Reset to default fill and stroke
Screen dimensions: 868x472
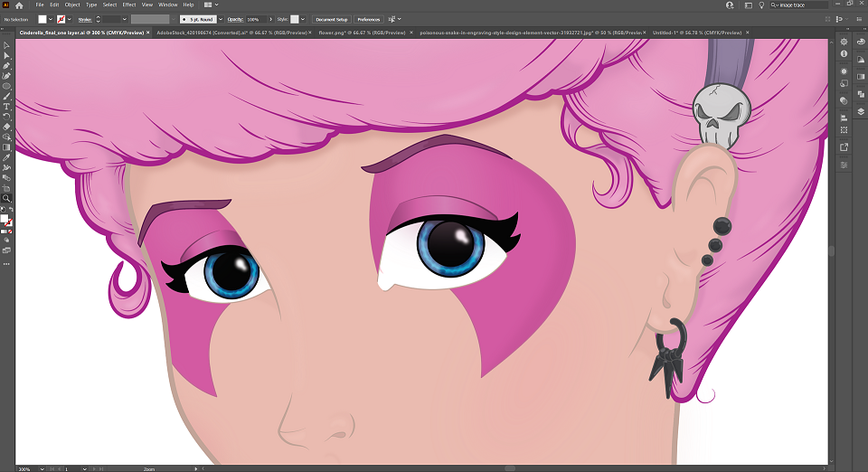pos(2,210)
